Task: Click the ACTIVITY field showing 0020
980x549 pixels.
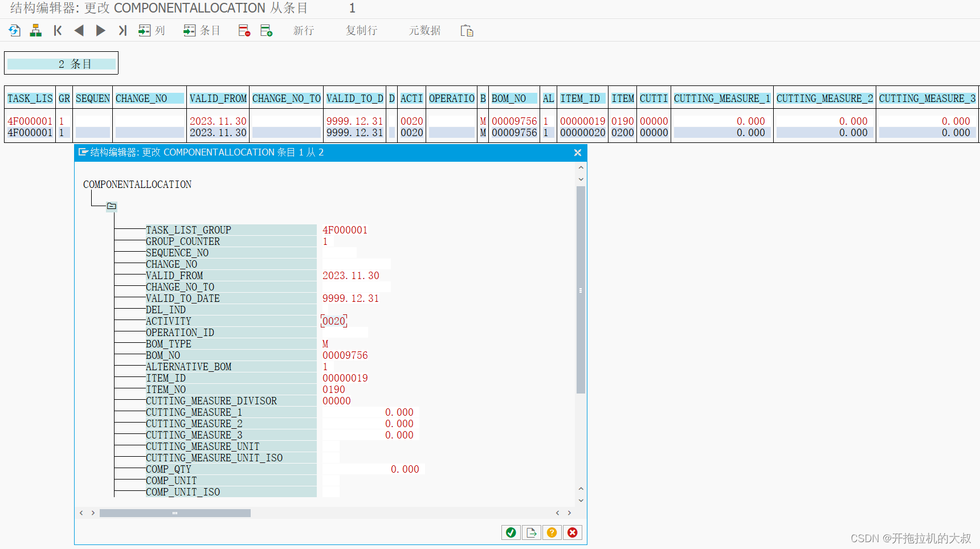Action: 334,321
